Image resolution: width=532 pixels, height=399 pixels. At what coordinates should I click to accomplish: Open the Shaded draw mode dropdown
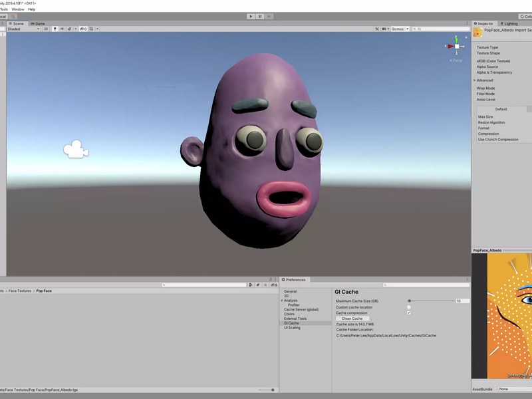pyautogui.click(x=23, y=29)
